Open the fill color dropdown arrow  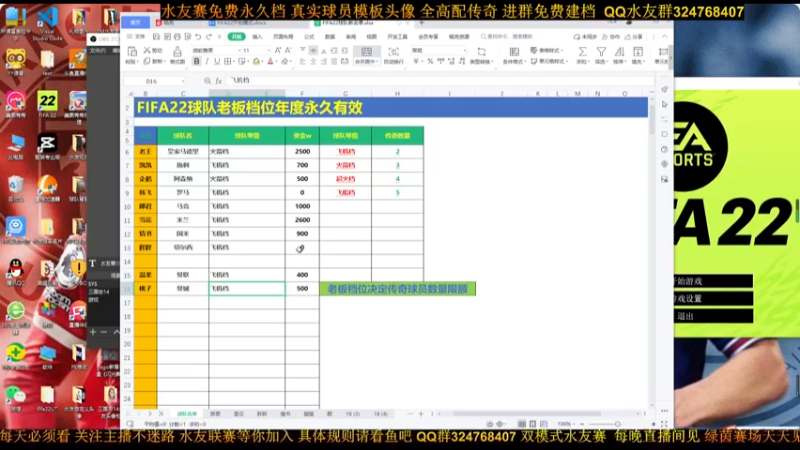tap(263, 62)
